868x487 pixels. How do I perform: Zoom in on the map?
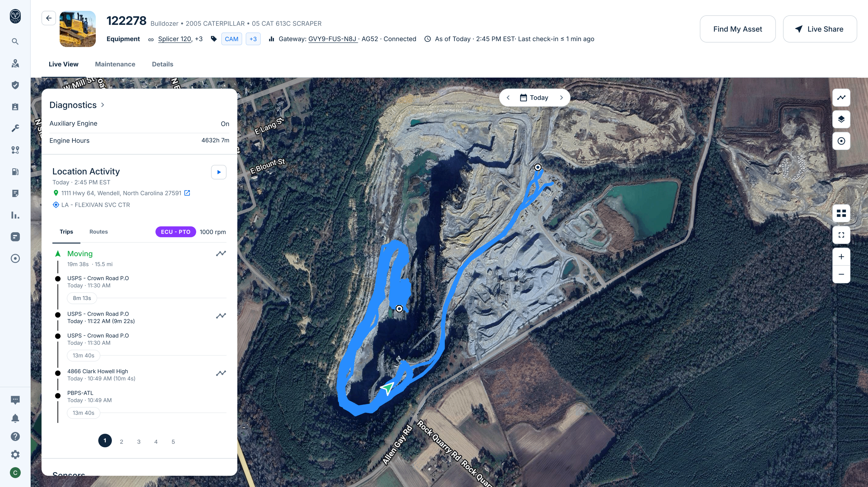pos(841,257)
